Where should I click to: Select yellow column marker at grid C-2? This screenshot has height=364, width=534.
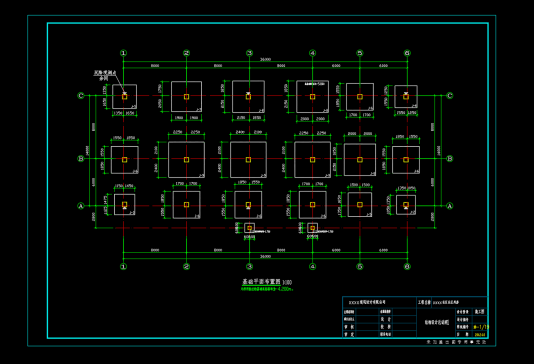click(x=186, y=97)
